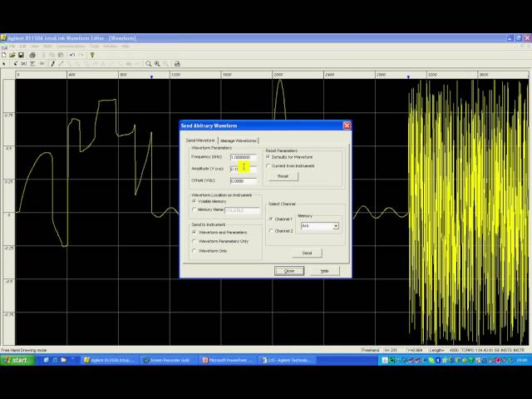Click the send to instrument toolbar icon
532x399 pixels.
pos(177,64)
